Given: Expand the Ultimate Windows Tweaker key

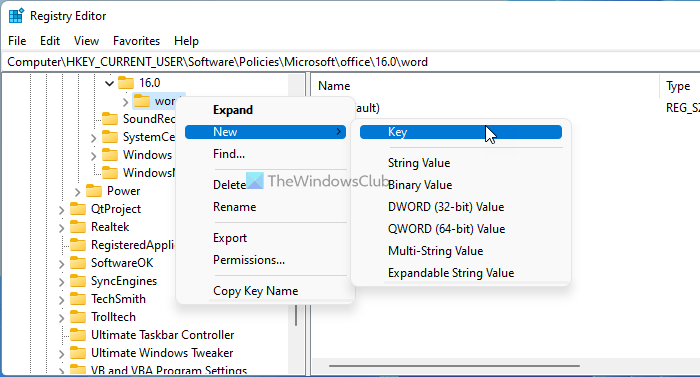Looking at the screenshot, I should (61, 354).
